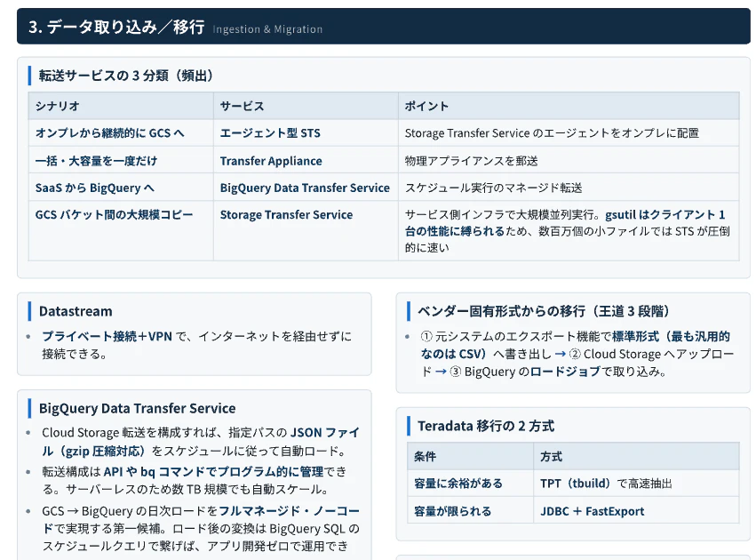Select the heading '転送サービスの 3 分類（頻出）'
Image resolution: width=756 pixels, height=560 pixels.
[126, 76]
